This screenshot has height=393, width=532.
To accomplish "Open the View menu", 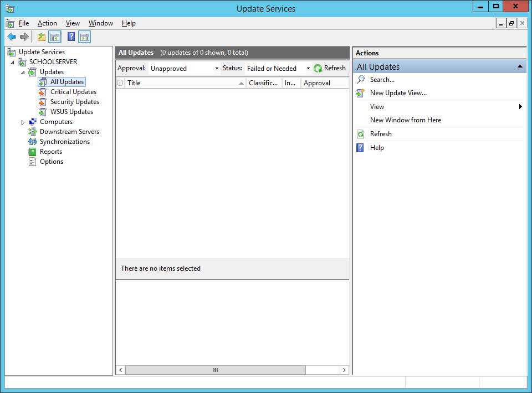I will click(x=73, y=23).
